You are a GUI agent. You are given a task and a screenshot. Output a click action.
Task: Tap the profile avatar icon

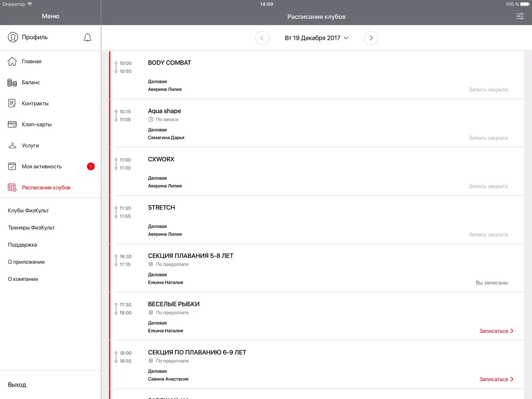(13, 37)
